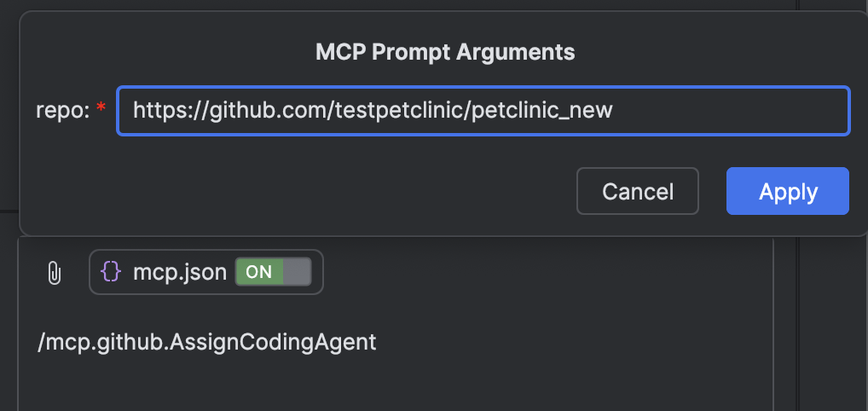Cancel the MCP Prompt Arguments dialog
This screenshot has height=411, width=868.
tap(638, 191)
